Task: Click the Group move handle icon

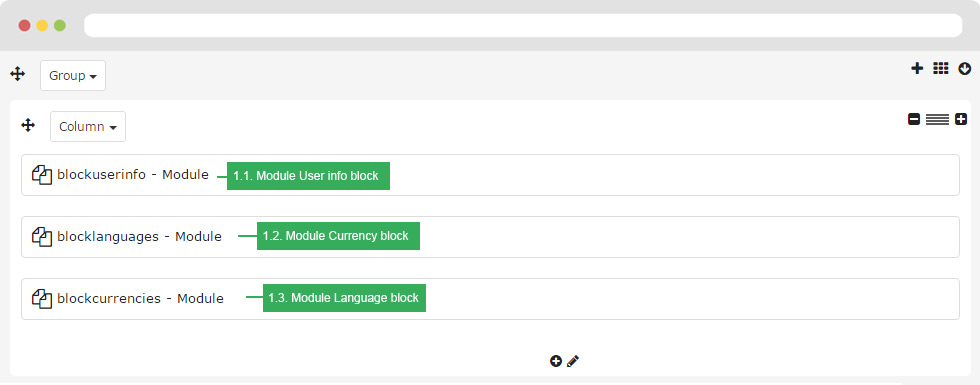Action: pos(18,75)
